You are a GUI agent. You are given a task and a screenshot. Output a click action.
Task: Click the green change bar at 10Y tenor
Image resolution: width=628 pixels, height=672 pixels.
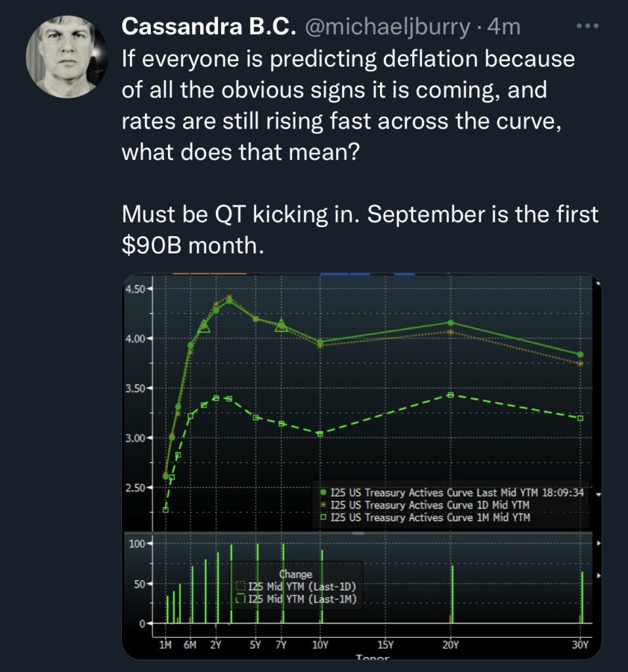click(322, 586)
